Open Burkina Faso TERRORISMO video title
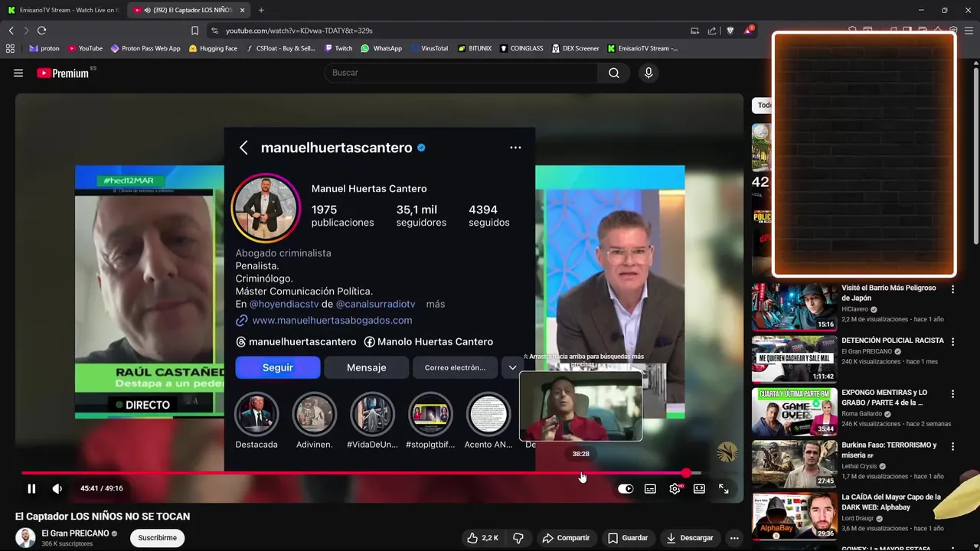The height and width of the screenshot is (551, 980). pyautogui.click(x=889, y=450)
